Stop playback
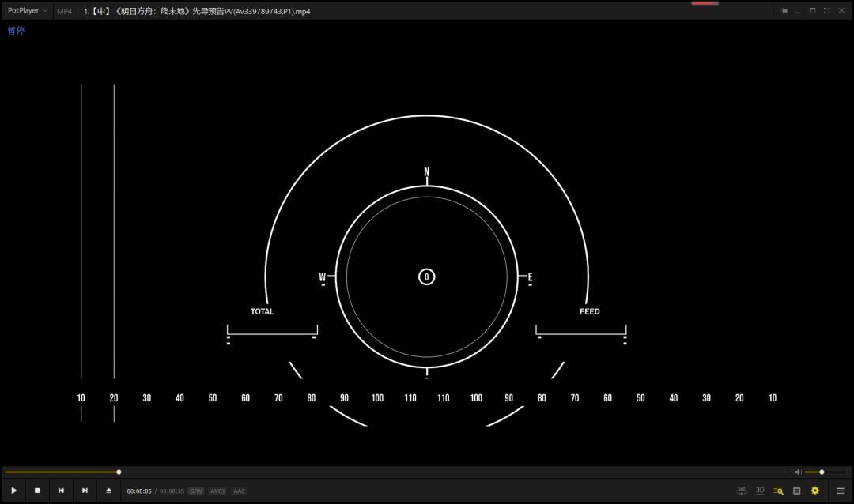Screen dimensions: 854x504 pos(37,491)
